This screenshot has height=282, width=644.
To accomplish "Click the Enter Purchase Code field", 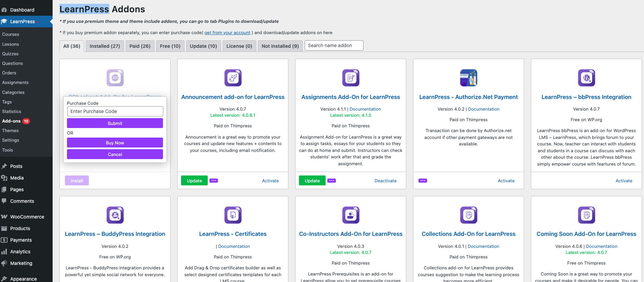I will coord(115,111).
